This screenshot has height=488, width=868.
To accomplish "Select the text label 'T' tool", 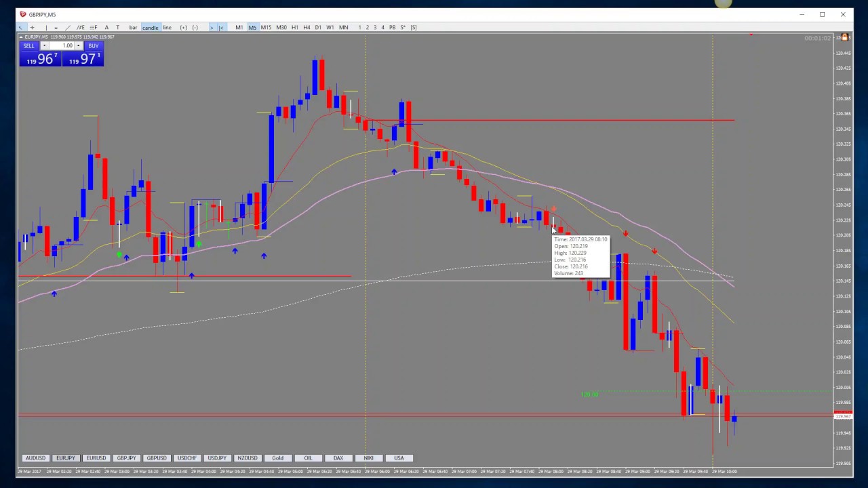I will 117,28.
